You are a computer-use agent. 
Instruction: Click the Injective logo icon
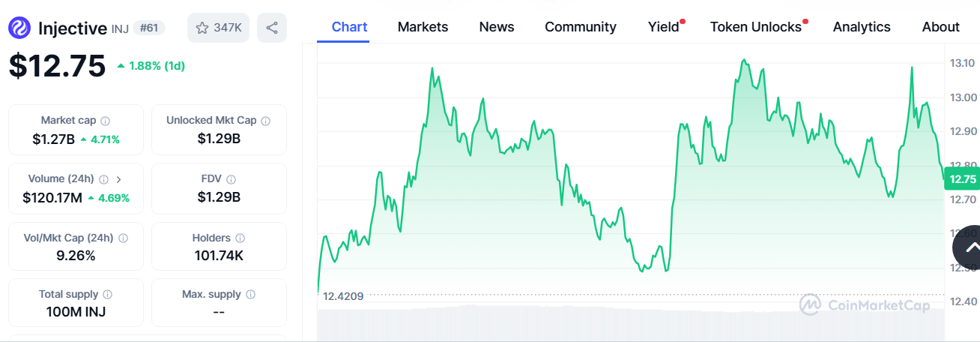[19, 28]
